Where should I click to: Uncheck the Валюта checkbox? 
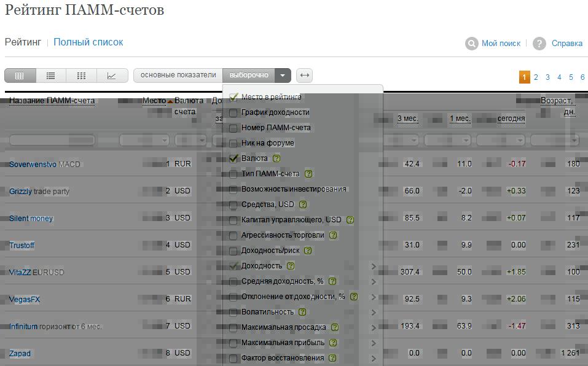pyautogui.click(x=233, y=158)
